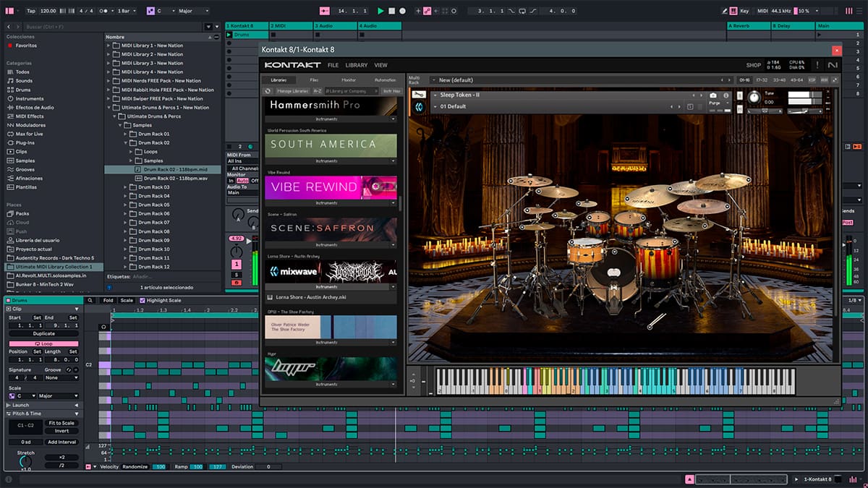Click the Tap tempo button
868x488 pixels.
point(30,11)
